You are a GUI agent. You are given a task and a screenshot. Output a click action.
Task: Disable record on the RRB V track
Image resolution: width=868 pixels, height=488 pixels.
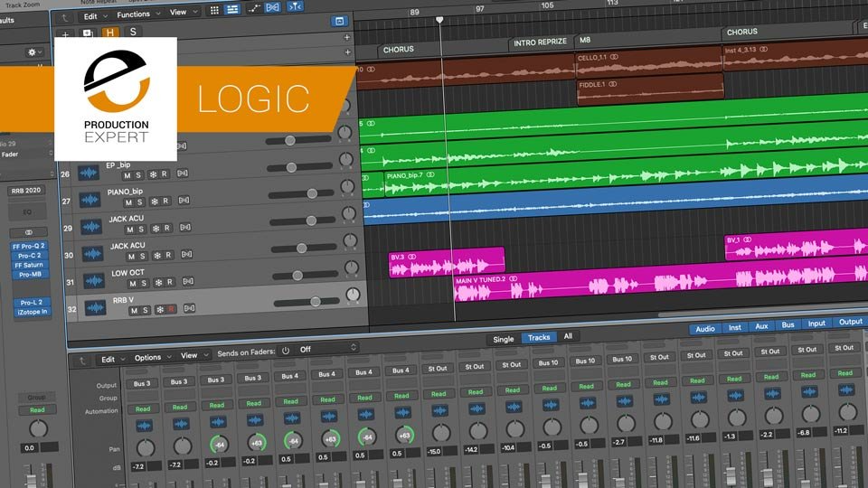pos(171,309)
